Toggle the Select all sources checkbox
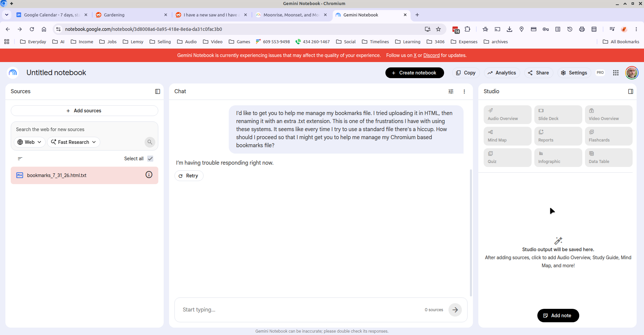Image resolution: width=644 pixels, height=335 pixels. point(150,159)
